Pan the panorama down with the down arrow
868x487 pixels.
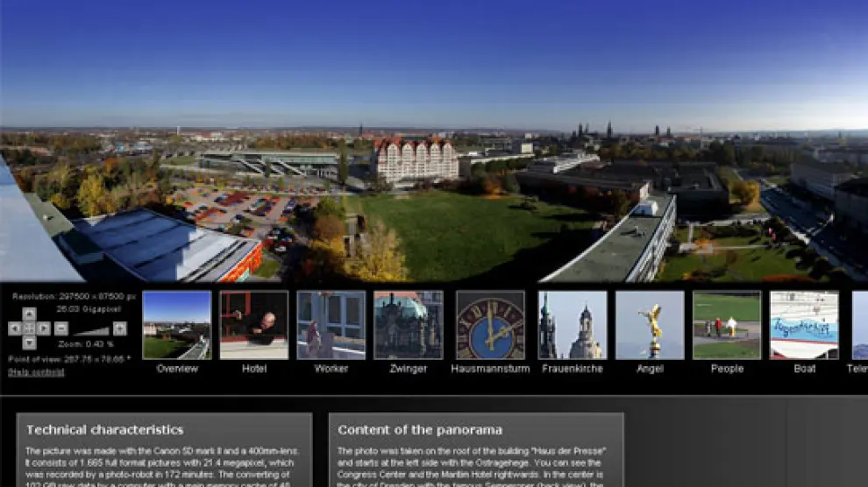point(29,343)
